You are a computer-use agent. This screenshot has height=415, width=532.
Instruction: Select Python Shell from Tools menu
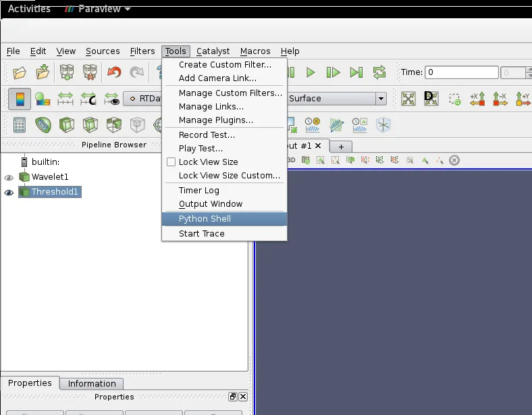224,219
